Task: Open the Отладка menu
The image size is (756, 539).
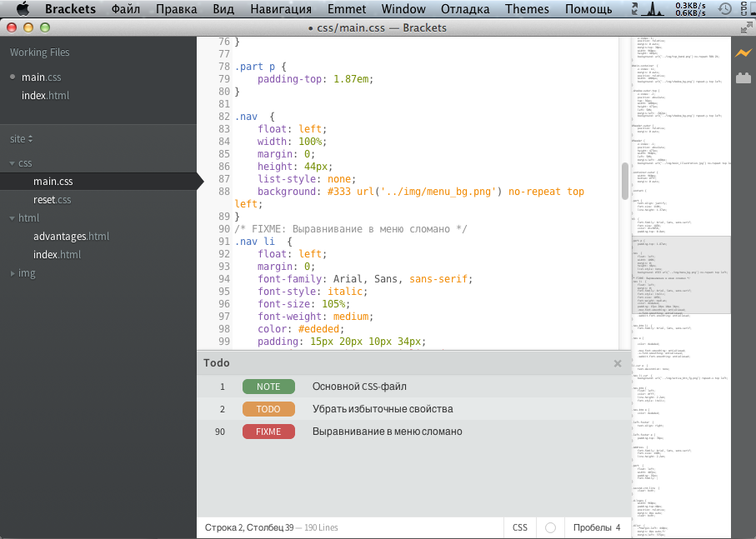Action: pos(464,9)
